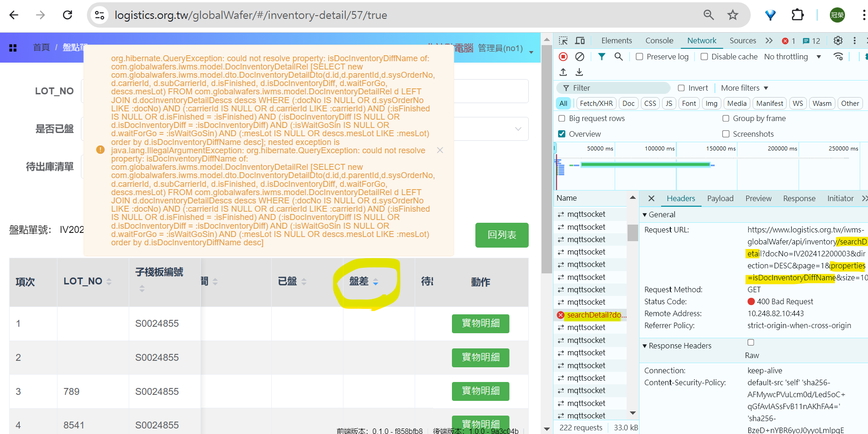
Task: Import HAR file with upload icon
Action: [563, 72]
